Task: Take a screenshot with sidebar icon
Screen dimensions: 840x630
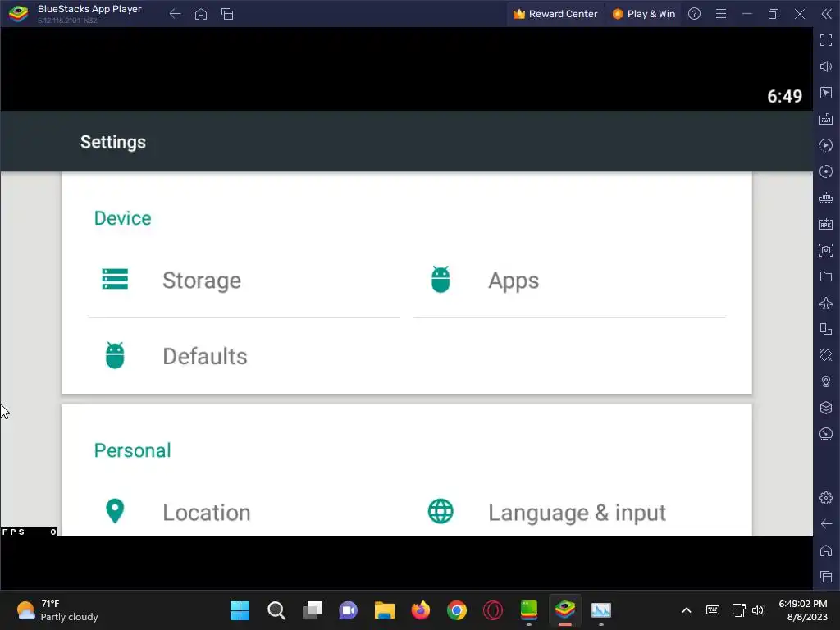Action: click(x=826, y=250)
